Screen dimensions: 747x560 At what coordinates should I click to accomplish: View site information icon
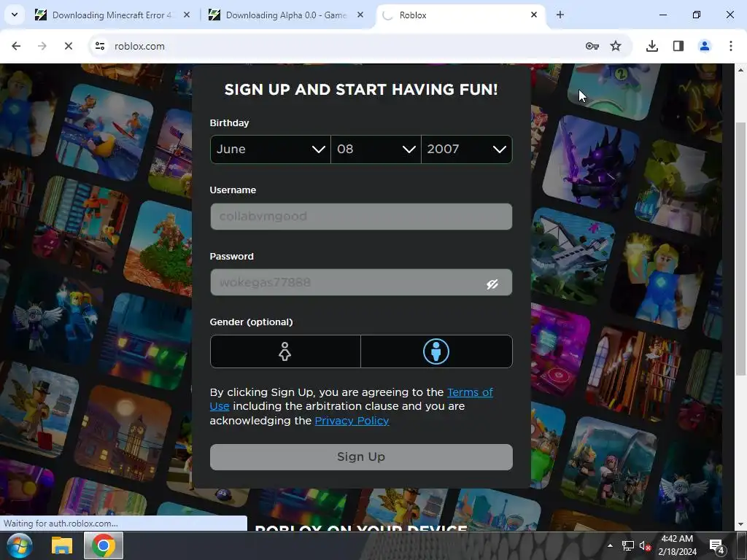click(x=100, y=46)
